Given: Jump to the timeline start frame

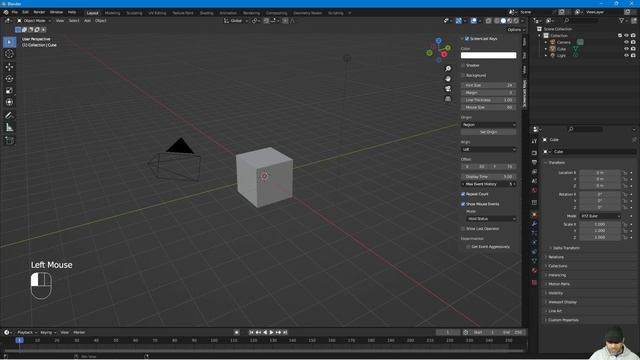Looking at the screenshot, I should (x=251, y=332).
